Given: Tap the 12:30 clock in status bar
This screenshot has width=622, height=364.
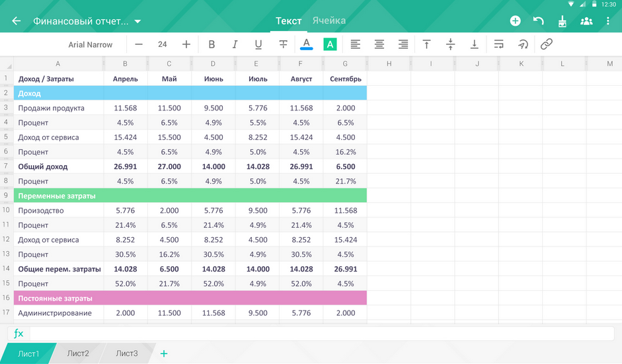Looking at the screenshot, I should 609,5.
